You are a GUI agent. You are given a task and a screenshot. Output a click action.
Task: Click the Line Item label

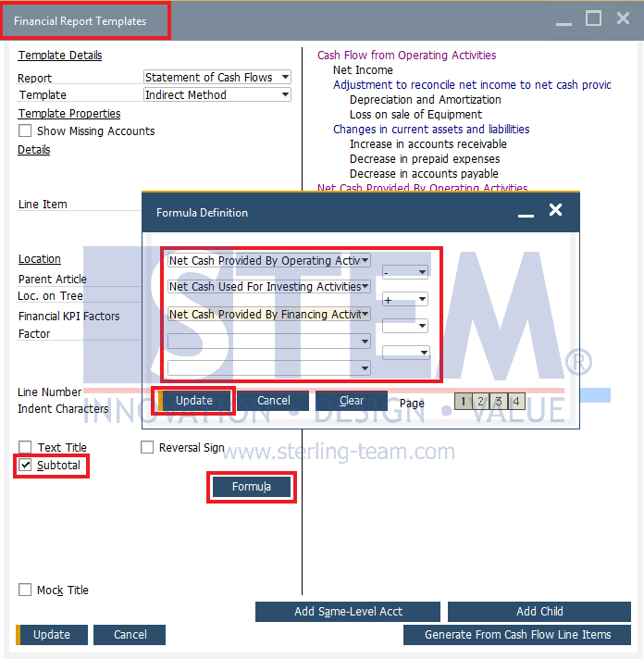43,205
